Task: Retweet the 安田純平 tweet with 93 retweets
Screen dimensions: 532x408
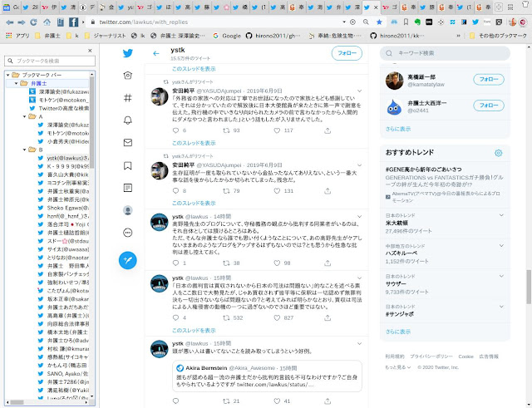Action: coord(226,130)
